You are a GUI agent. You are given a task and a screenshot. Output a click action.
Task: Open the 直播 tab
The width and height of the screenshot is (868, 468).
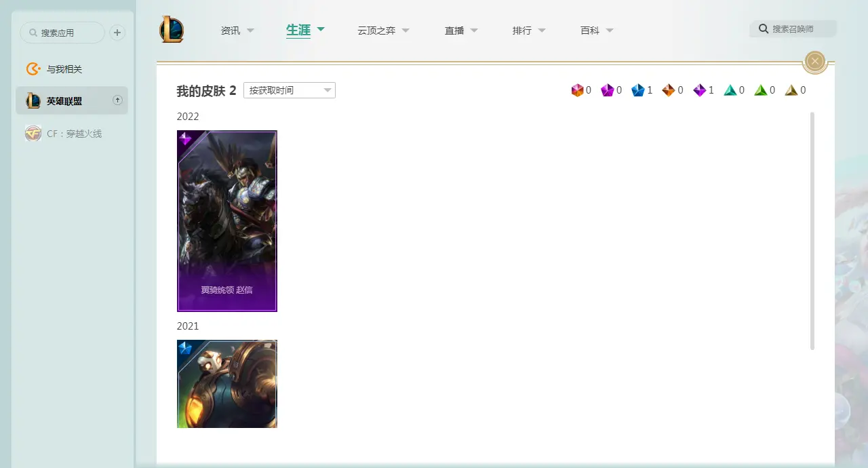(x=454, y=31)
